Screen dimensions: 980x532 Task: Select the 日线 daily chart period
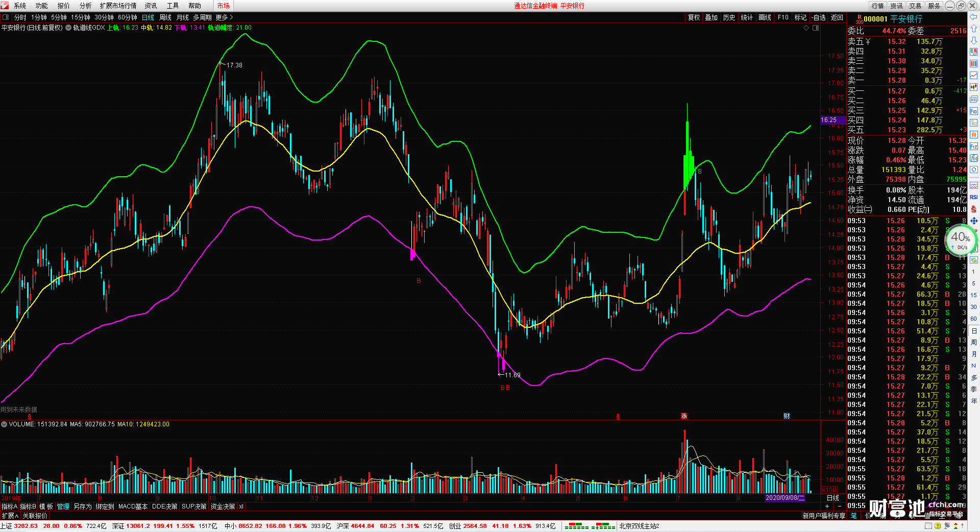coord(148,17)
